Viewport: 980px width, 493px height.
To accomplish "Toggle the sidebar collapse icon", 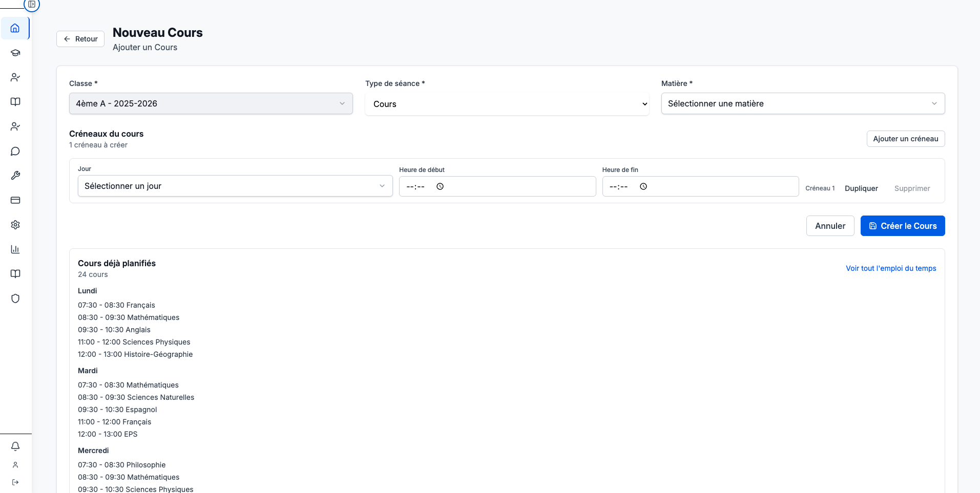I will click(x=32, y=4).
